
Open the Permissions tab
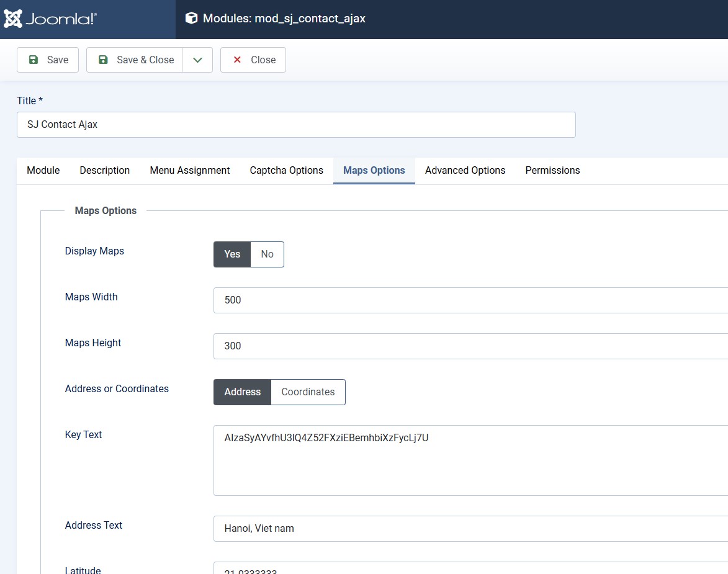(552, 171)
